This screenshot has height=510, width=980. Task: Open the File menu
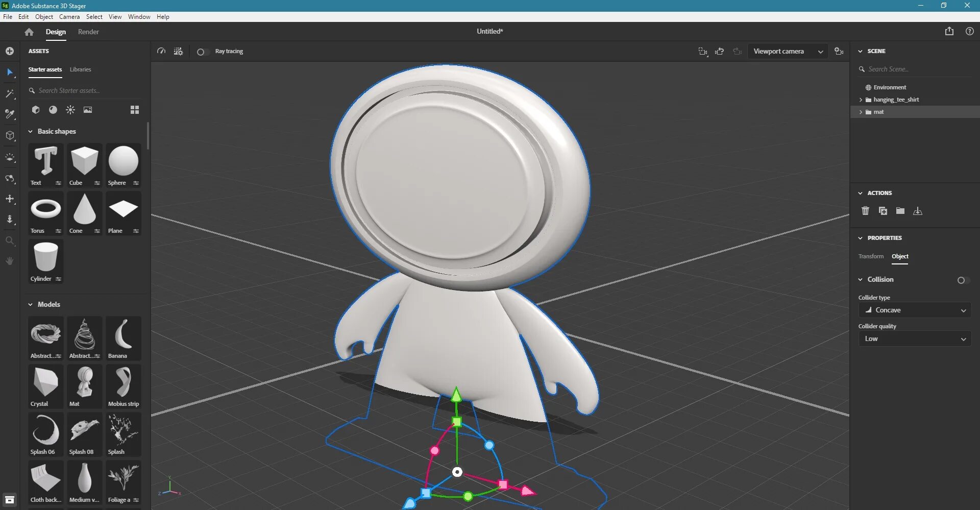(8, 17)
